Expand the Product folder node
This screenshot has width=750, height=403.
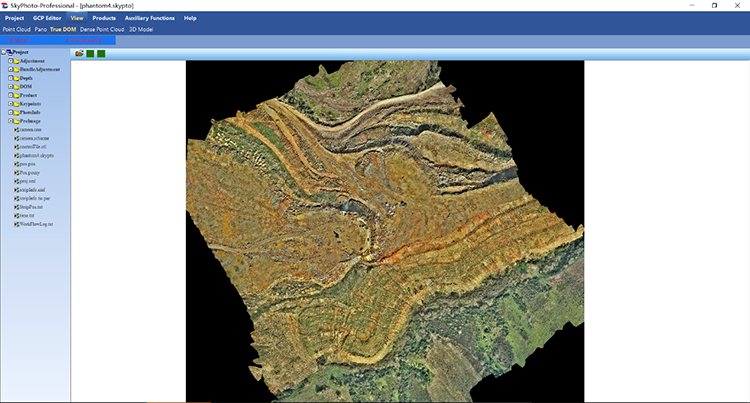click(x=10, y=96)
